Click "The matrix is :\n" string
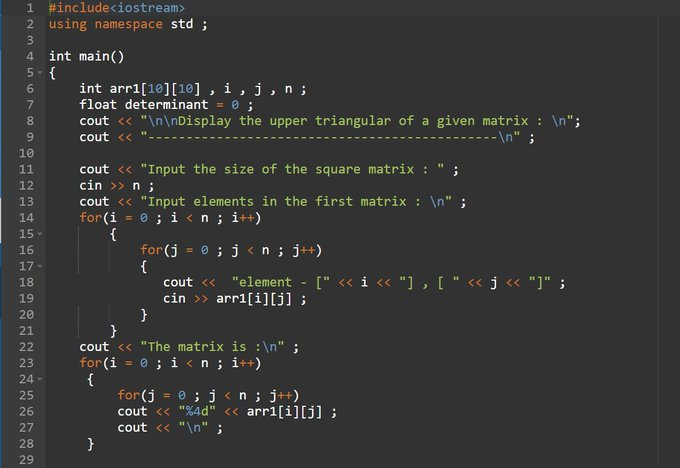680x468 pixels. click(212, 347)
